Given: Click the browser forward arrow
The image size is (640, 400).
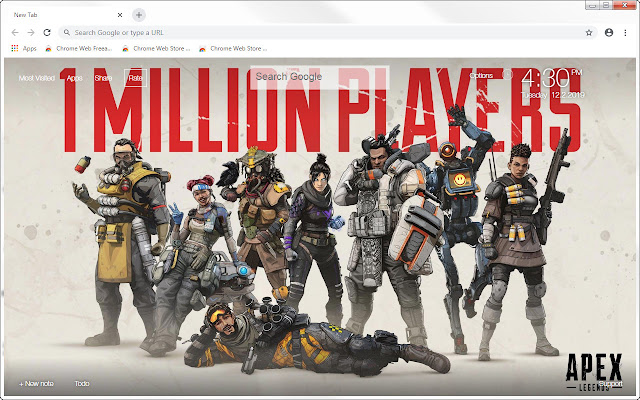Looking at the screenshot, I should click(31, 33).
